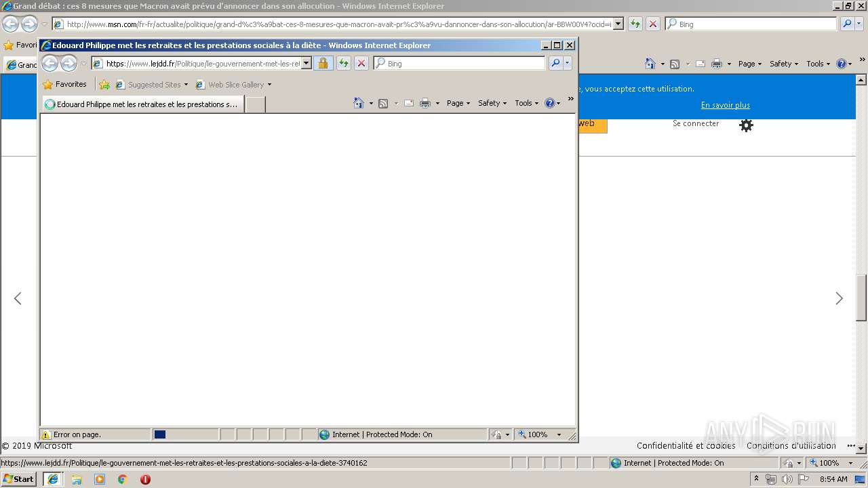The width and height of the screenshot is (868, 488).
Task: Click the security lock icon in address bar
Action: click(x=323, y=63)
